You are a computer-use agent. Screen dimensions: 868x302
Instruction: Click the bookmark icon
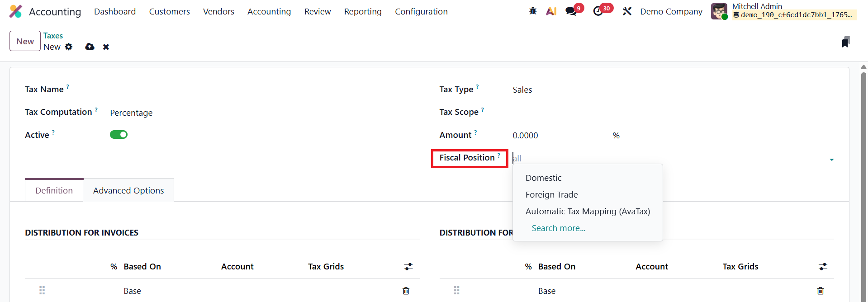click(x=845, y=42)
